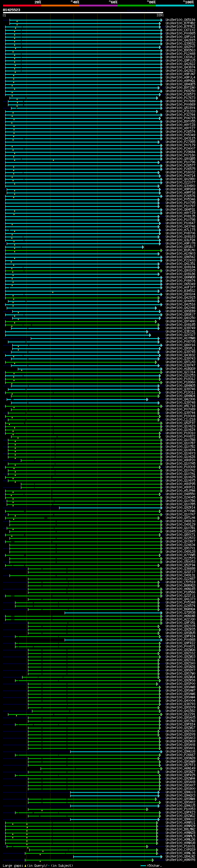Image resolution: width=197 pixels, height=868 pixels.
Task: Click the orange ~40% identity legend segment
Action: point(60,6)
